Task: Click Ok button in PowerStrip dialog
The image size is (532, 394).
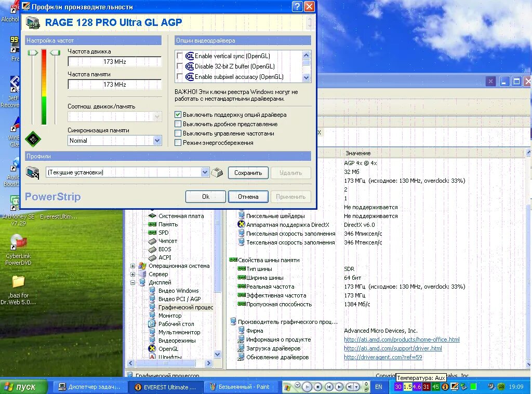Action: click(206, 197)
